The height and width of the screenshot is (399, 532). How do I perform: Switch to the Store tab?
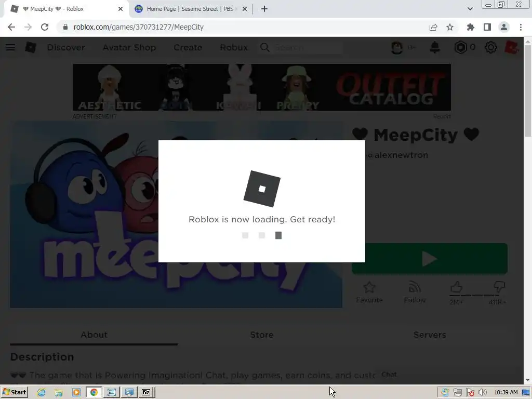[x=262, y=335]
